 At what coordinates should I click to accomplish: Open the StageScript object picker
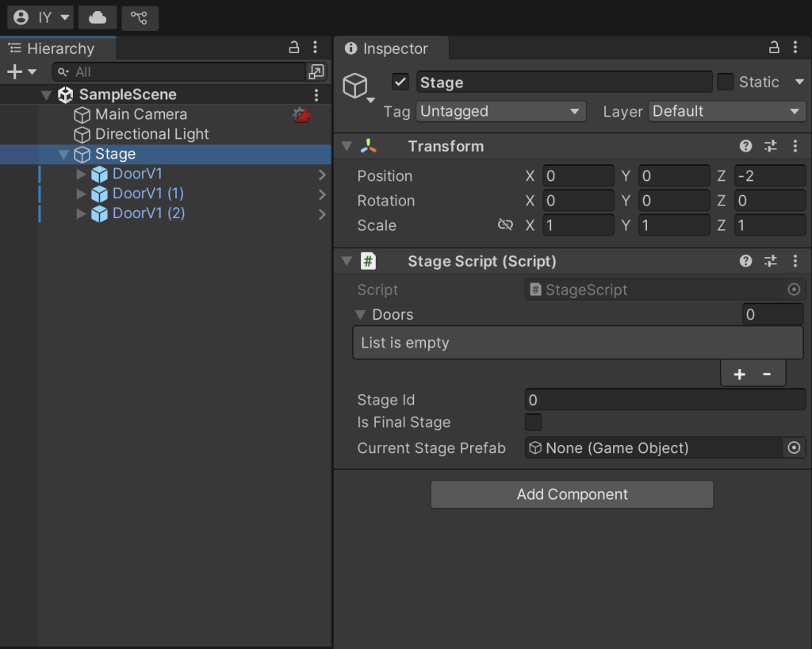click(x=794, y=290)
